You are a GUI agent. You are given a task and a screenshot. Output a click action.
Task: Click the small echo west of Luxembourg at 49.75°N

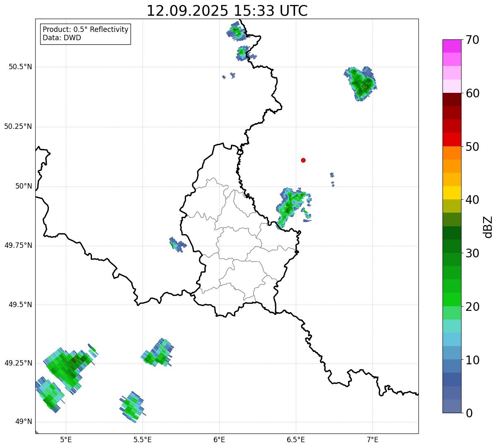[177, 245]
